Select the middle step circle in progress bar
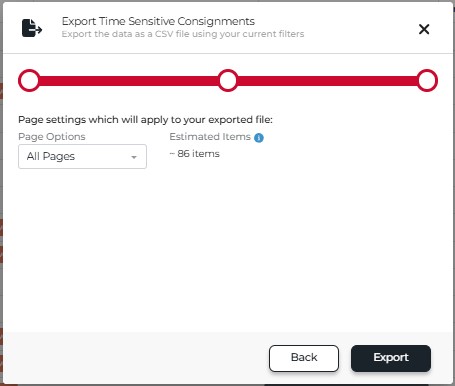Image resolution: width=455 pixels, height=386 pixels. click(228, 80)
